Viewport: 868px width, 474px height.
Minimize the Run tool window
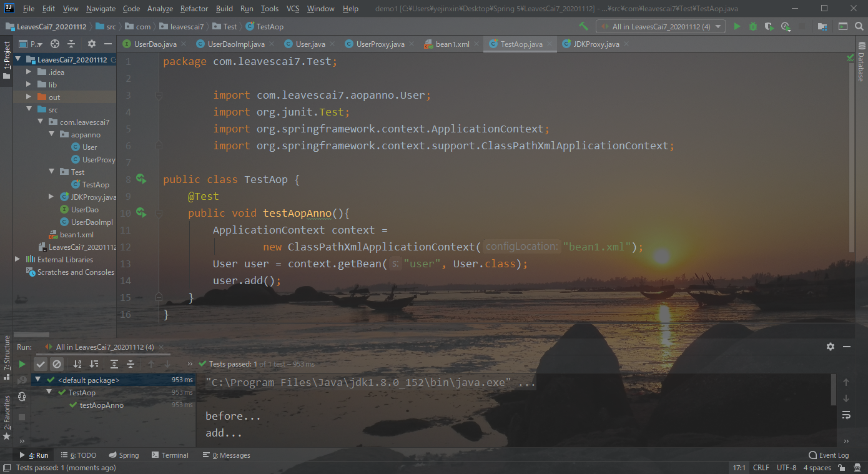click(847, 347)
